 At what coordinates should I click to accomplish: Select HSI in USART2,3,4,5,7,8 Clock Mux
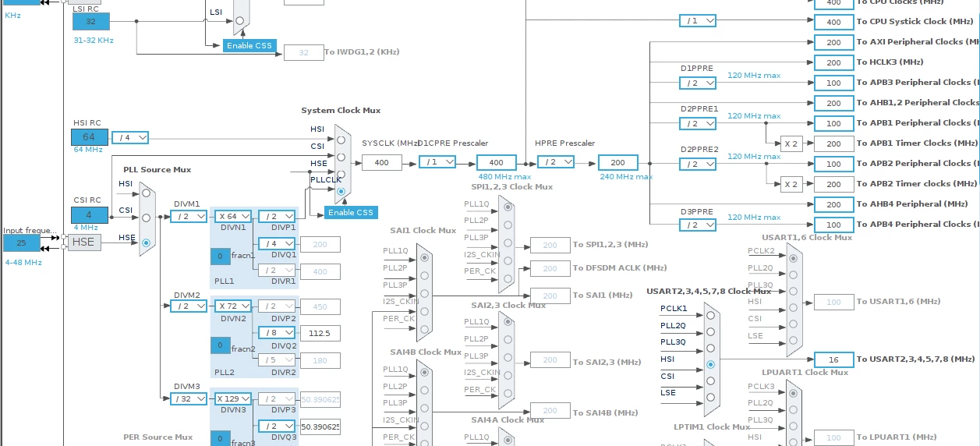click(x=710, y=364)
